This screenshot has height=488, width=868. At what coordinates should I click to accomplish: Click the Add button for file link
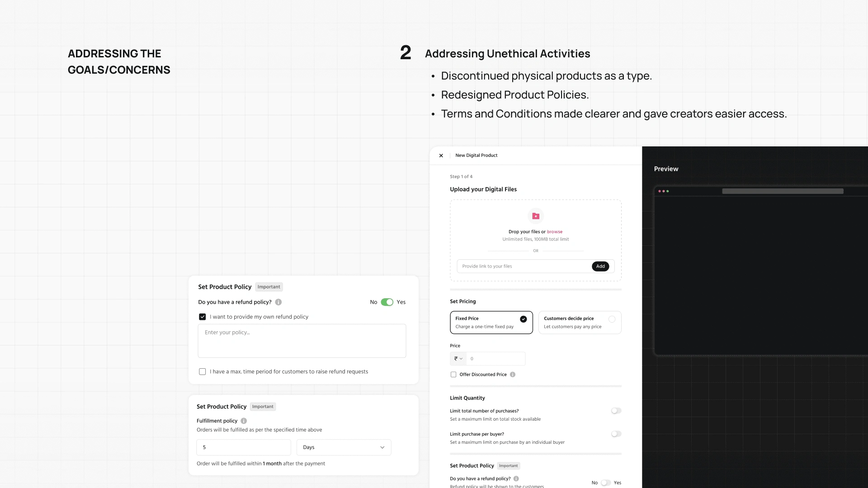click(600, 266)
